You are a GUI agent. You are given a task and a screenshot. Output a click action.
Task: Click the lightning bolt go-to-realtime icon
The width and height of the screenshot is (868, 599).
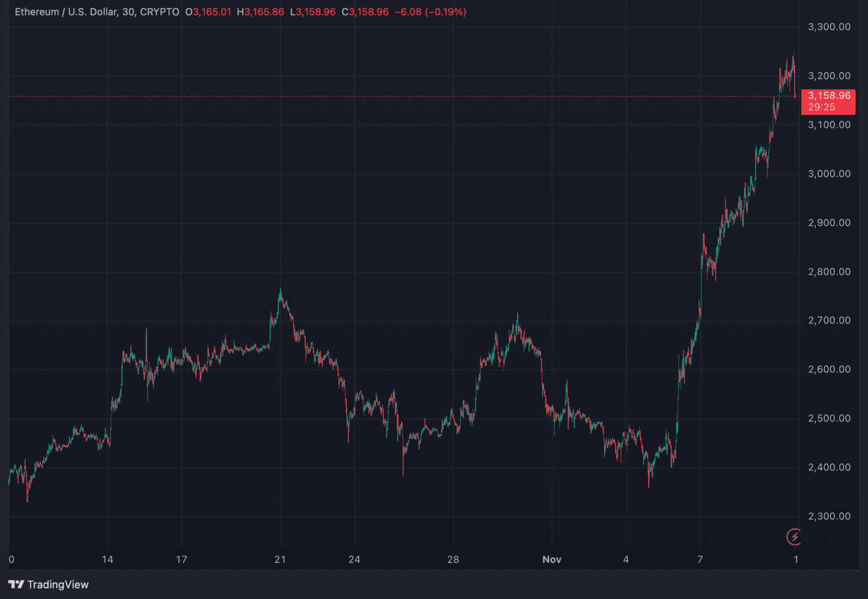coord(794,536)
